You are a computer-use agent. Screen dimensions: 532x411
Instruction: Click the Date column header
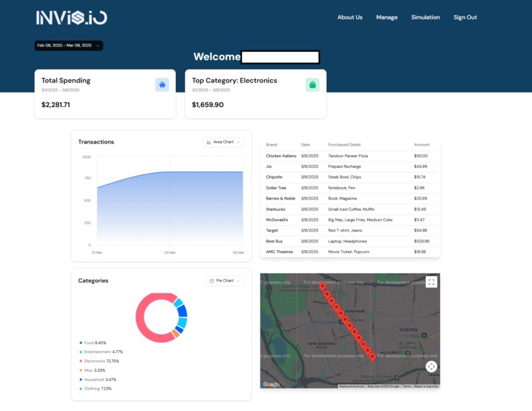click(305, 145)
